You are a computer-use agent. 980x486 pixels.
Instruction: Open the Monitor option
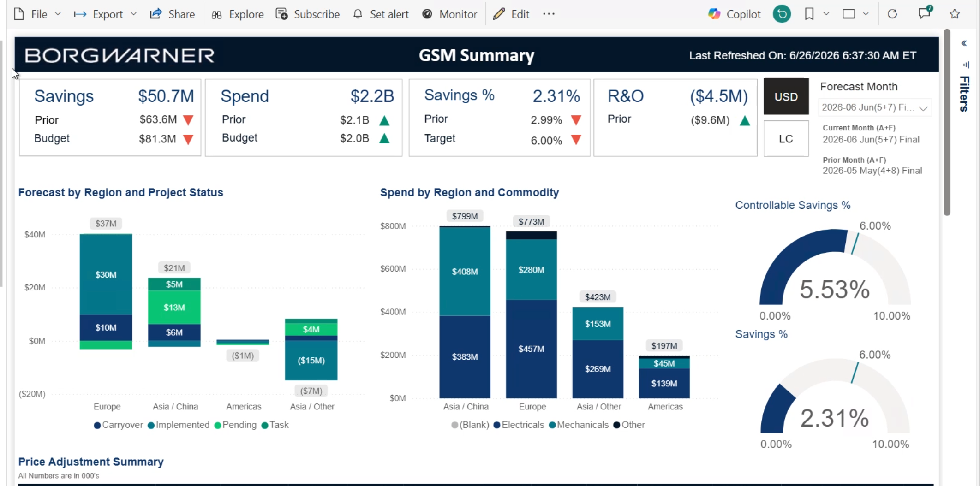[x=449, y=14]
